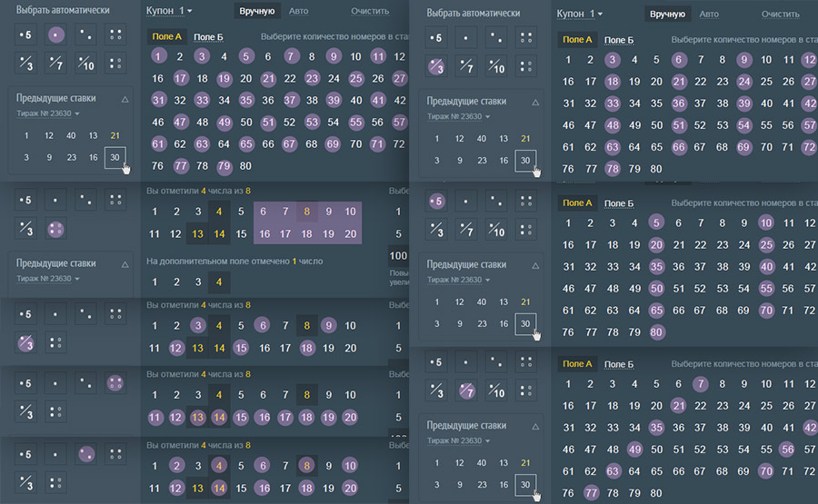Image resolution: width=818 pixels, height=504 pixels.
Task: Click the purple highlighted '•5' auto-select icon
Action: pyautogui.click(x=437, y=201)
